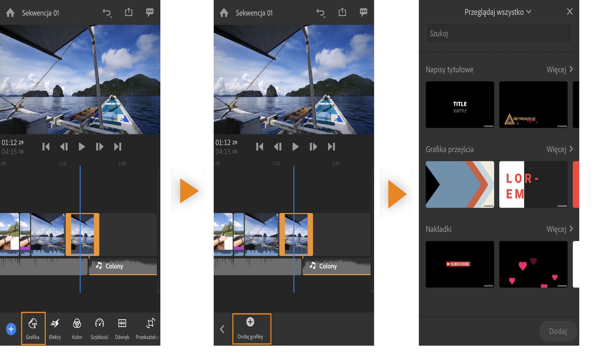Open the Kolor adjustment tool

coord(77,328)
